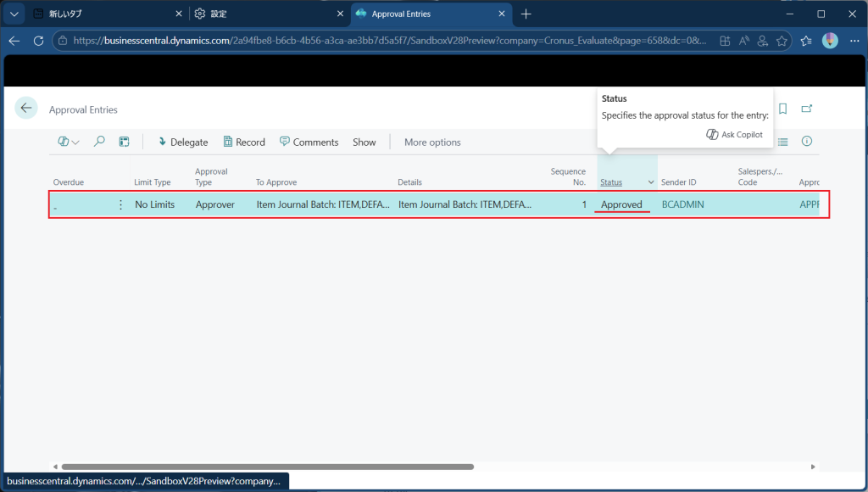Expand More options in the action bar

pyautogui.click(x=432, y=142)
